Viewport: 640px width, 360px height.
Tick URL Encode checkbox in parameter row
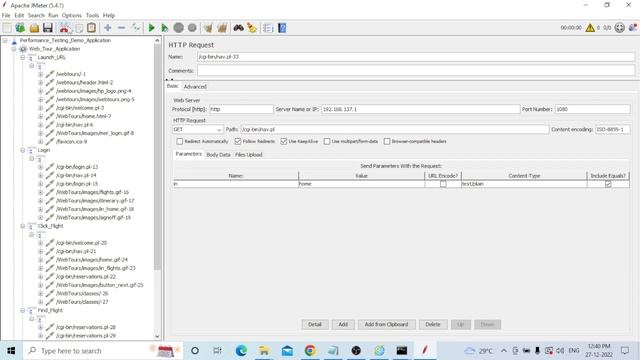point(443,184)
